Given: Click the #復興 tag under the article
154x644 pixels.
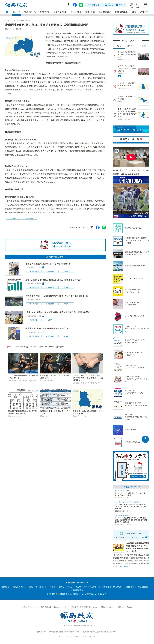Looking at the screenshot, I should click(13, 218).
